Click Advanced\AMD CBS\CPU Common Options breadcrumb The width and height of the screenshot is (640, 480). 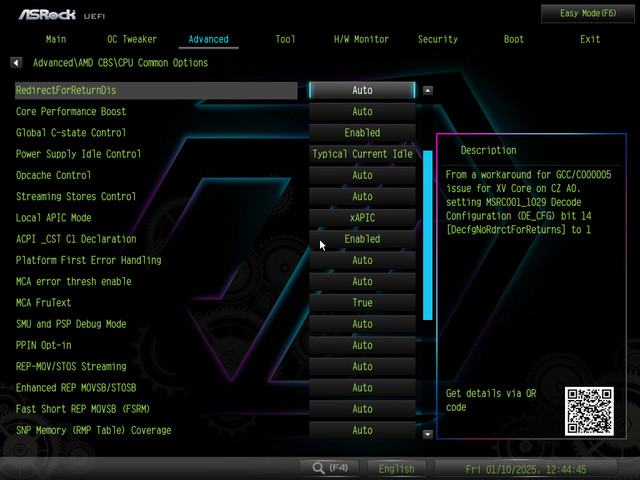click(120, 63)
